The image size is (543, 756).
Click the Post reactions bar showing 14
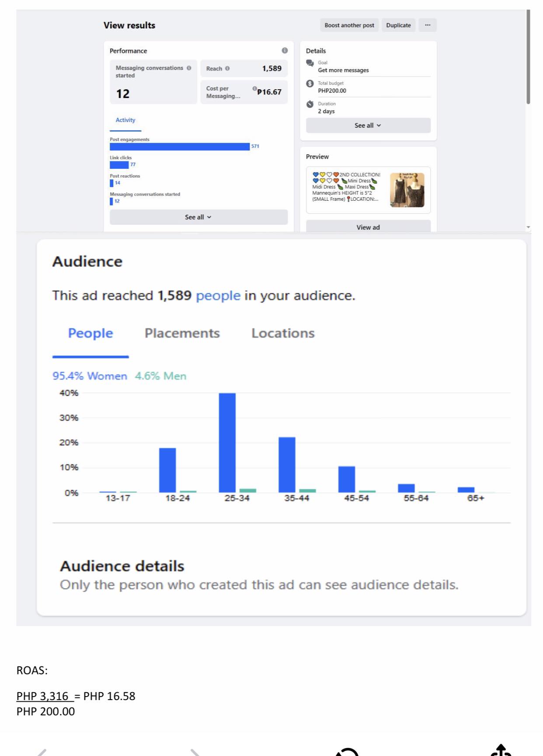(x=111, y=183)
